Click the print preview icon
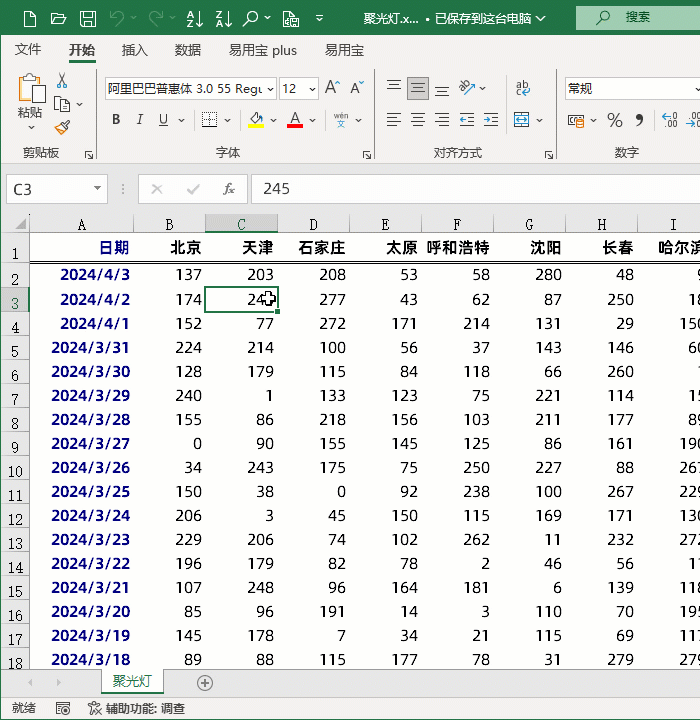This screenshot has width=700, height=720. click(291, 19)
